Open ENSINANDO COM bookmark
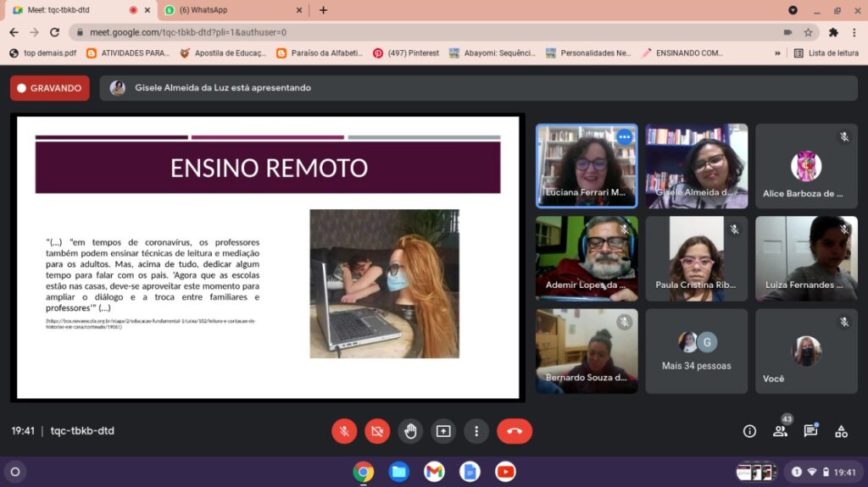Screen dimensions: 868x487 [x=682, y=53]
